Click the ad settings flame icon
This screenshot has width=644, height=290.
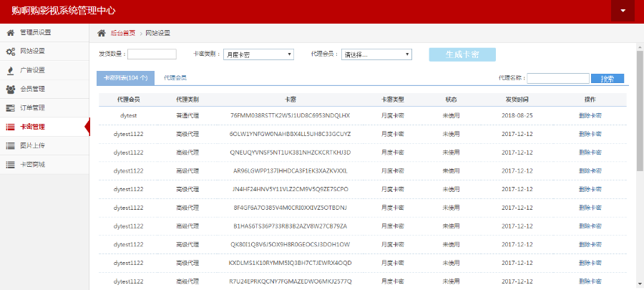pyautogui.click(x=11, y=70)
